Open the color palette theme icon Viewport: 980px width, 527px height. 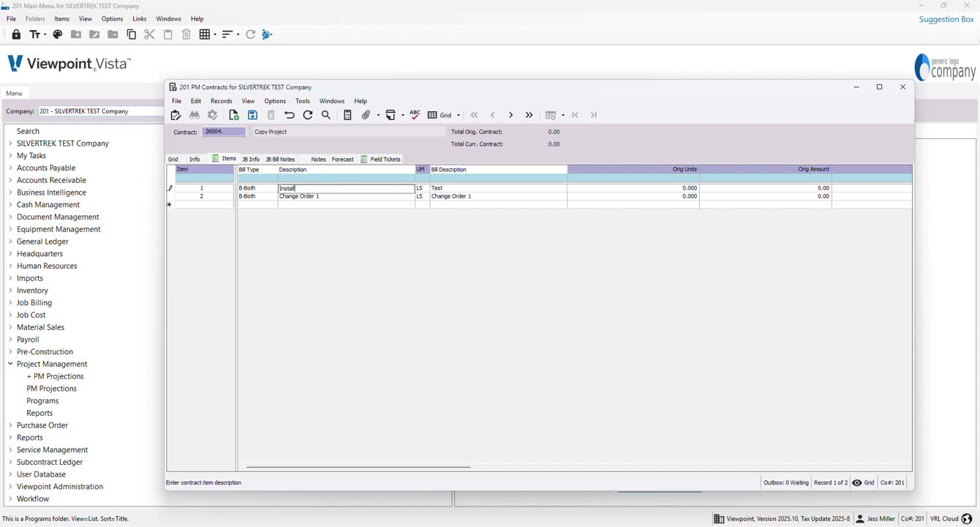click(58, 34)
